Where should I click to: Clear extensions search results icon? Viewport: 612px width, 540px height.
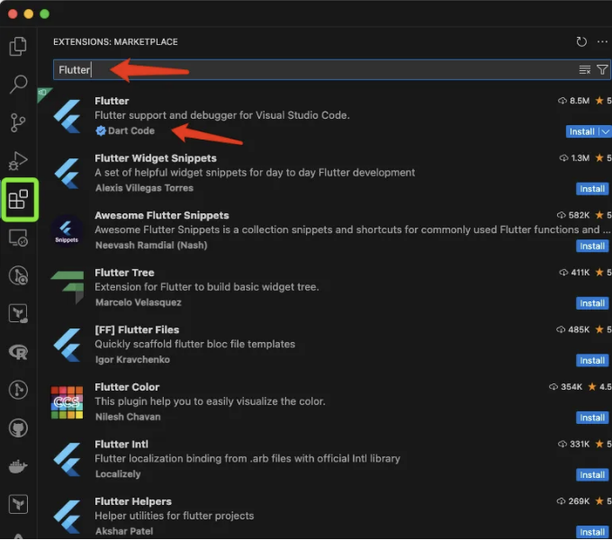tap(584, 70)
